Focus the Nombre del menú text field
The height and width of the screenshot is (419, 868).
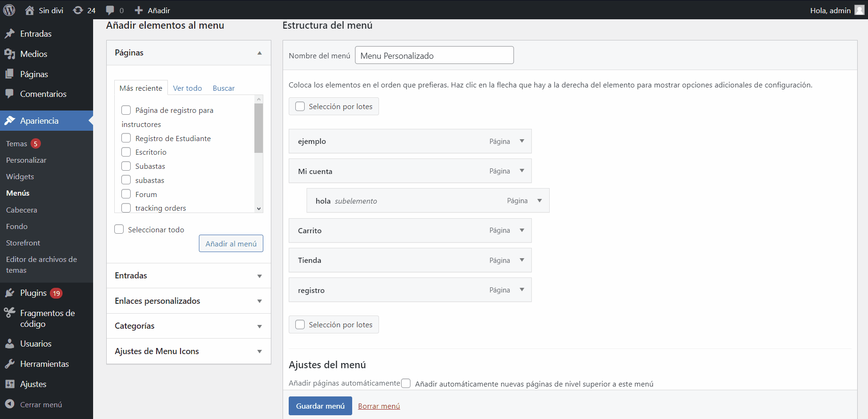coord(434,55)
